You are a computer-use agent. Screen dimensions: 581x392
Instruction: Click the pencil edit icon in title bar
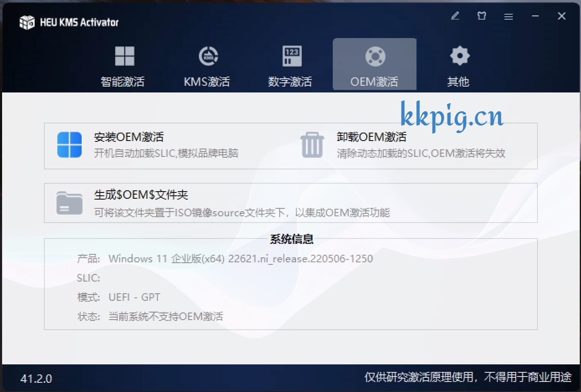(x=455, y=16)
